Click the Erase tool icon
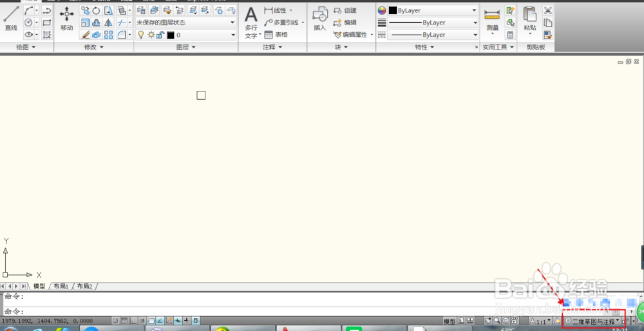644x331 pixels. [85, 35]
